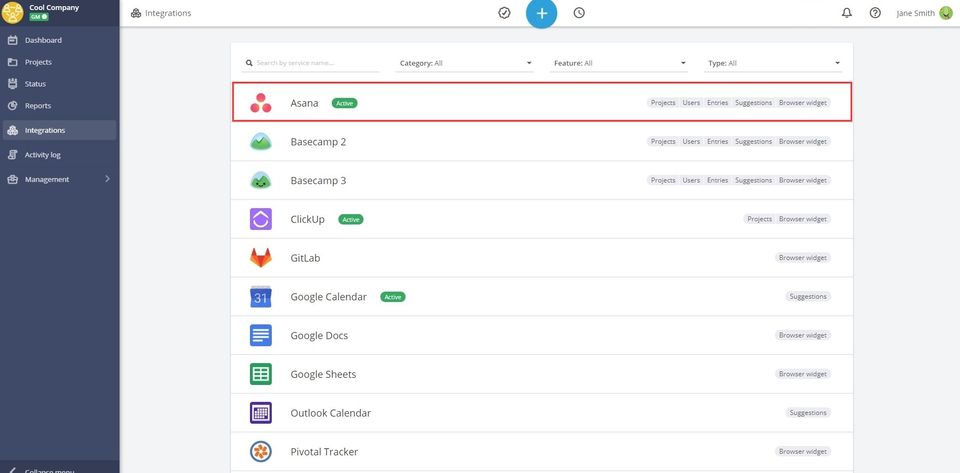Click the ClickUp logo icon
960x473 pixels.
tap(261, 219)
